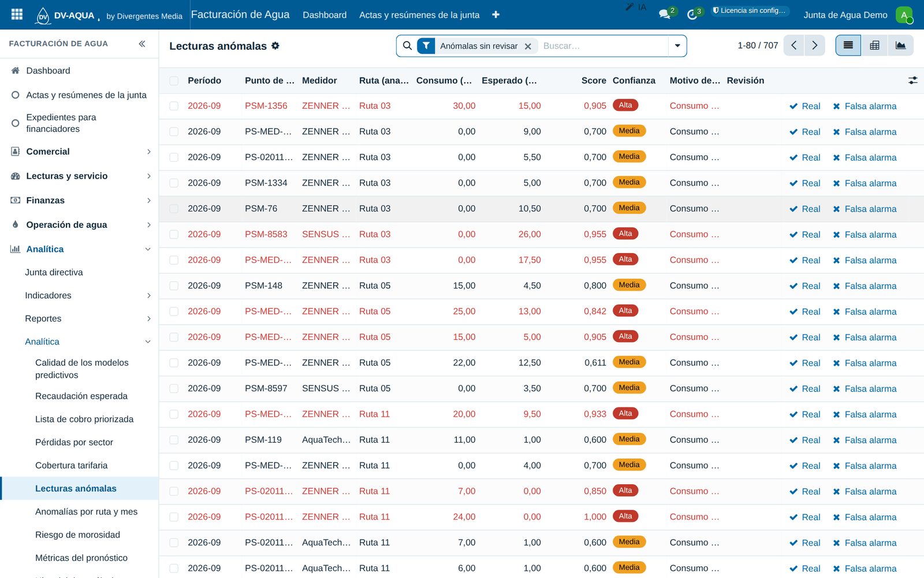Remove the Anómalas sin revisar filter

(528, 46)
